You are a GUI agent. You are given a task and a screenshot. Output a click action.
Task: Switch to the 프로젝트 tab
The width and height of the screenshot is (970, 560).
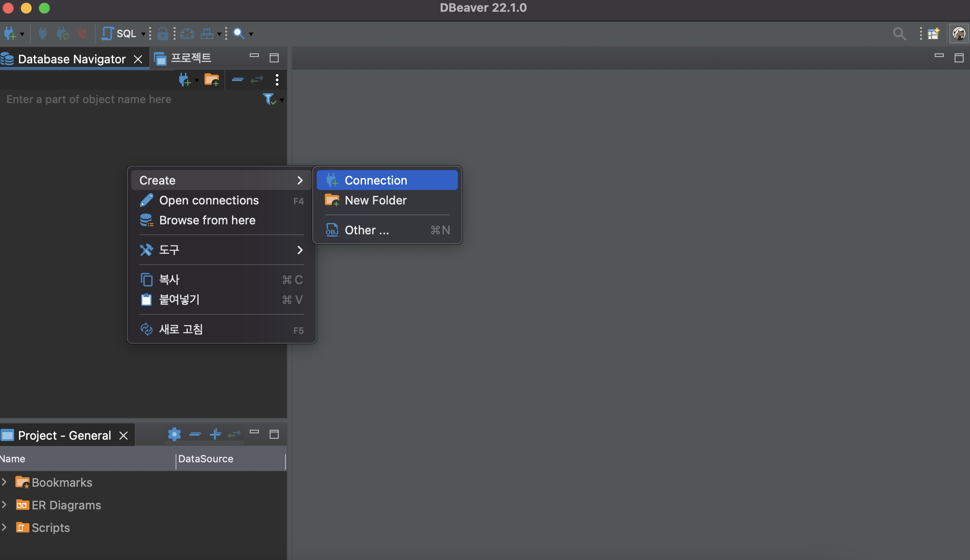point(190,58)
